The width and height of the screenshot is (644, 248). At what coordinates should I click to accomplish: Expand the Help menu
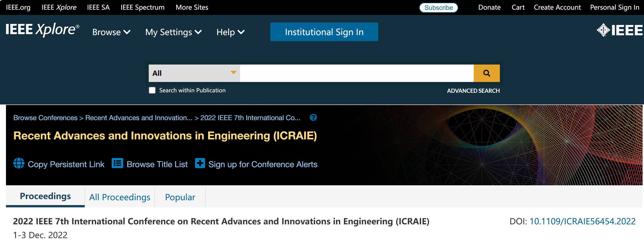pos(230,32)
